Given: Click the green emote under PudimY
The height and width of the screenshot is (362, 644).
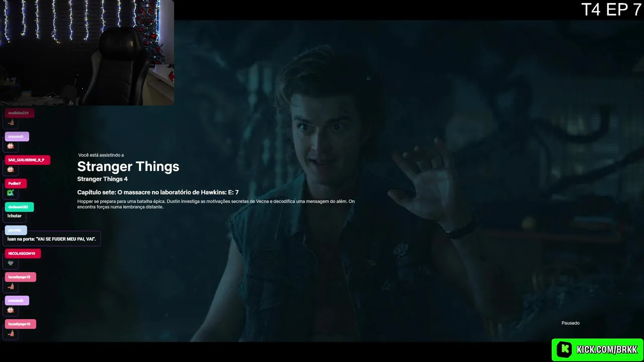Looking at the screenshot, I should click(11, 193).
